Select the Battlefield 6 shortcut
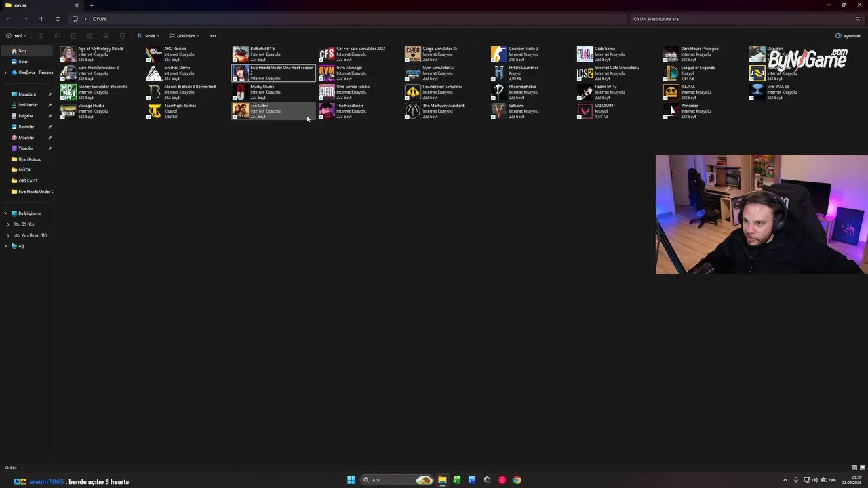This screenshot has height=488, width=868. [x=273, y=54]
